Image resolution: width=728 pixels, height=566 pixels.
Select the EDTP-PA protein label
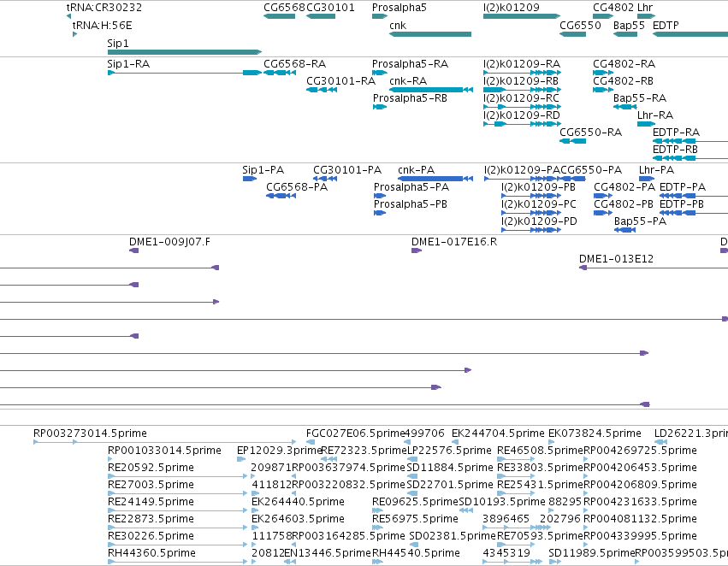[x=683, y=187]
